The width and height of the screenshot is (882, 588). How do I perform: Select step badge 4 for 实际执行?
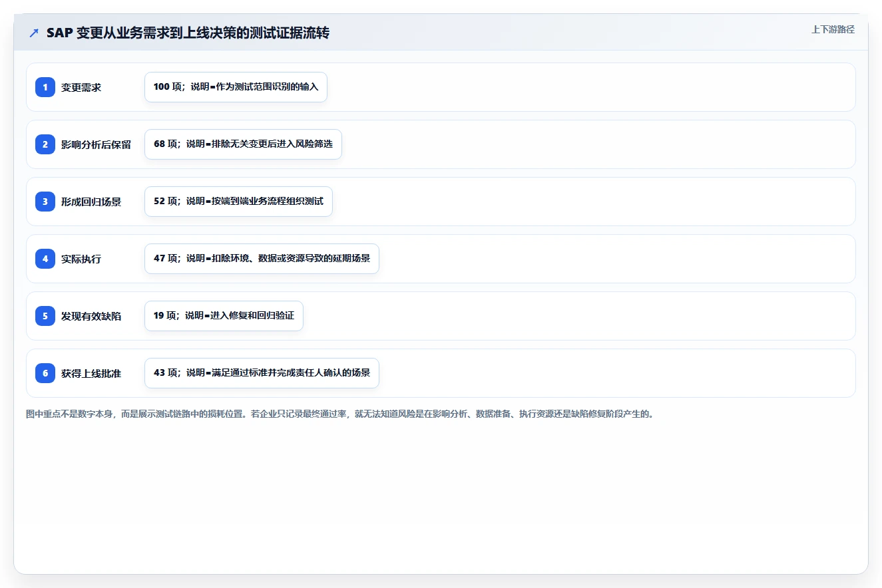pos(45,259)
